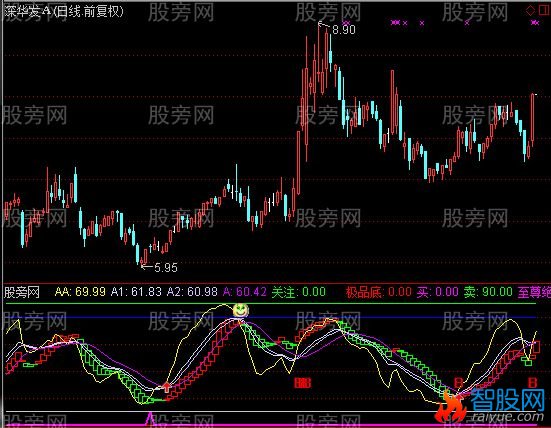Click the low price label 5.95
This screenshot has width=551, height=428.
pos(166,268)
